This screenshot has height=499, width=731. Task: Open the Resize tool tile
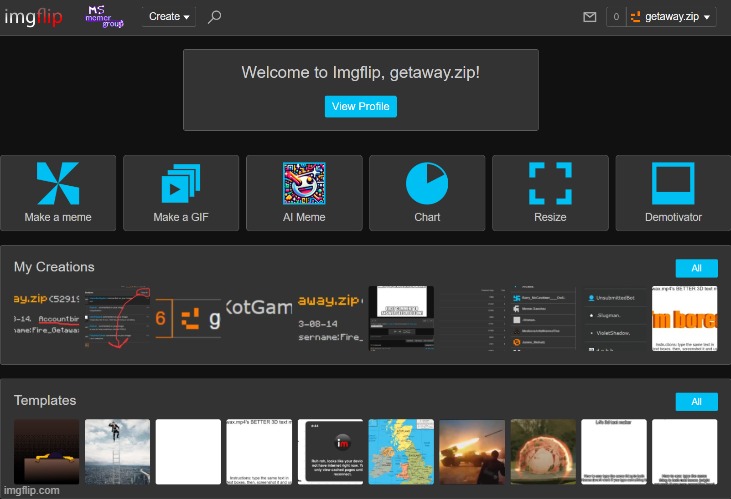(x=550, y=193)
